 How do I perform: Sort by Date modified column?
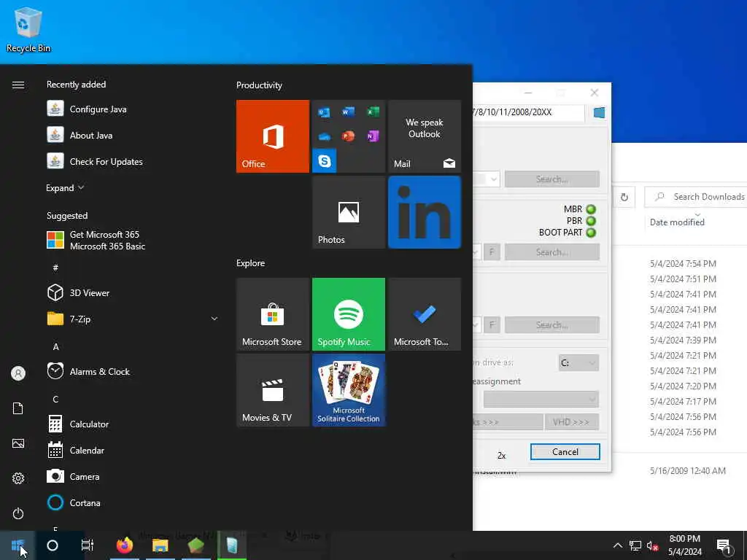point(677,222)
